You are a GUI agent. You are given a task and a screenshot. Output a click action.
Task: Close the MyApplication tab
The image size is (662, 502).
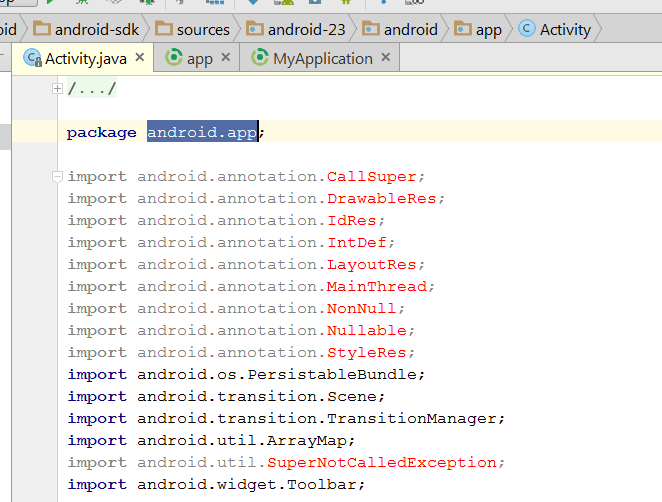pyautogui.click(x=385, y=57)
